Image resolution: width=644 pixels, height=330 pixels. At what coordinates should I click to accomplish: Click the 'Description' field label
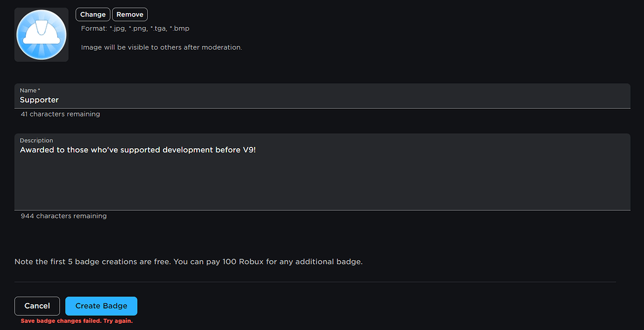click(36, 140)
